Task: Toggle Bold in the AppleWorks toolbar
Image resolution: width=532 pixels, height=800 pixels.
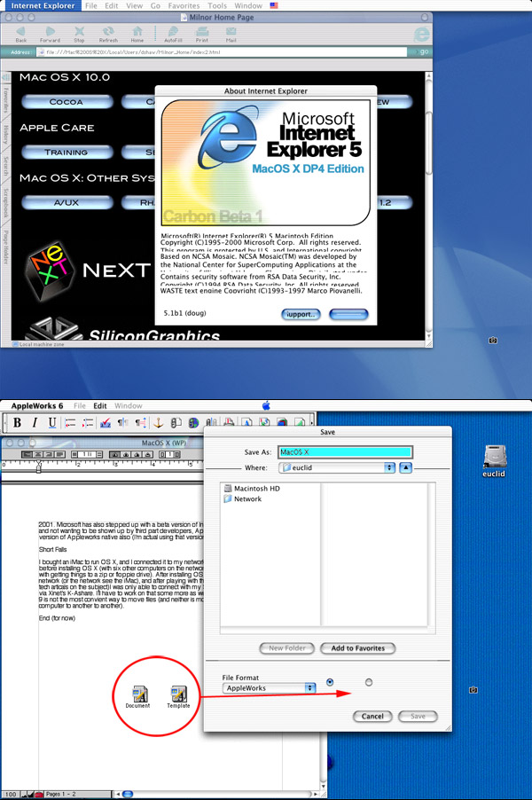Action: [x=18, y=422]
